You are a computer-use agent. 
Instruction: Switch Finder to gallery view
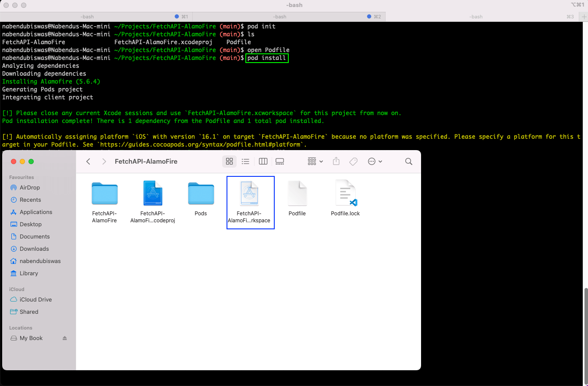(x=280, y=161)
